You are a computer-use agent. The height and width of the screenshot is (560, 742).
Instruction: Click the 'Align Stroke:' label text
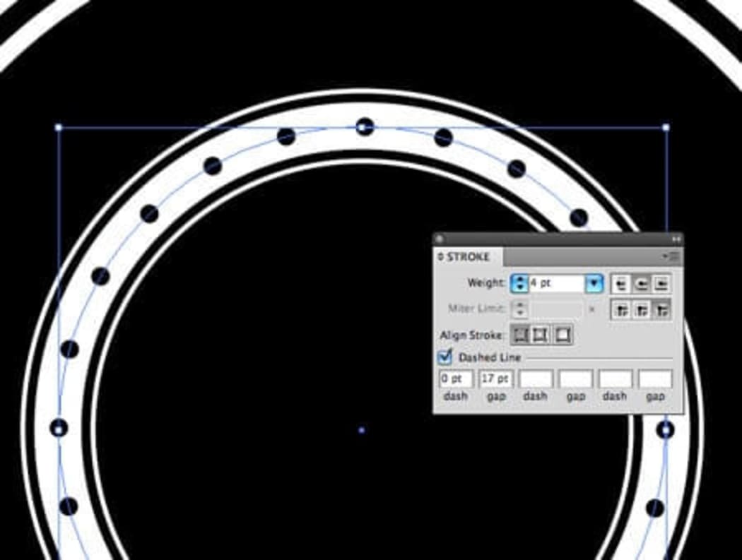[x=472, y=335]
